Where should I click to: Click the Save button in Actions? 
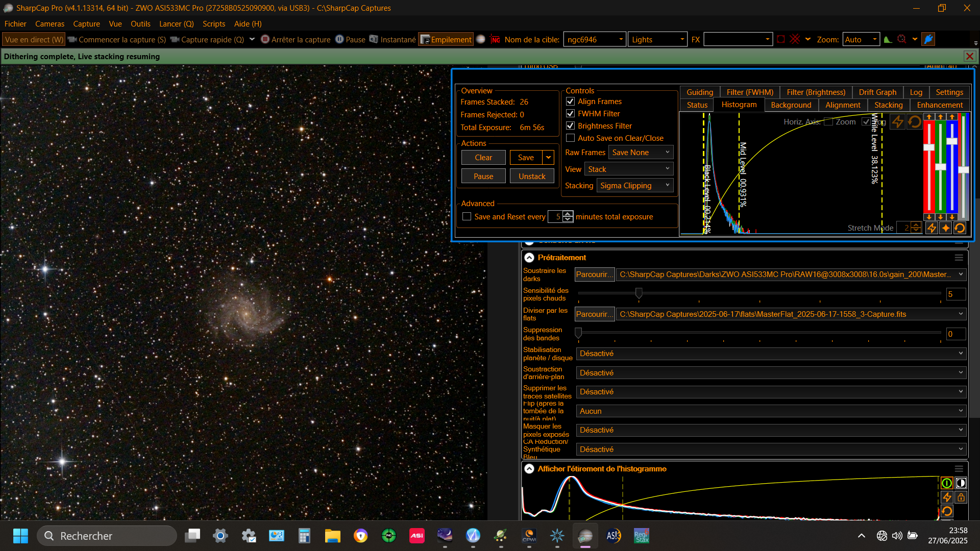pos(526,158)
